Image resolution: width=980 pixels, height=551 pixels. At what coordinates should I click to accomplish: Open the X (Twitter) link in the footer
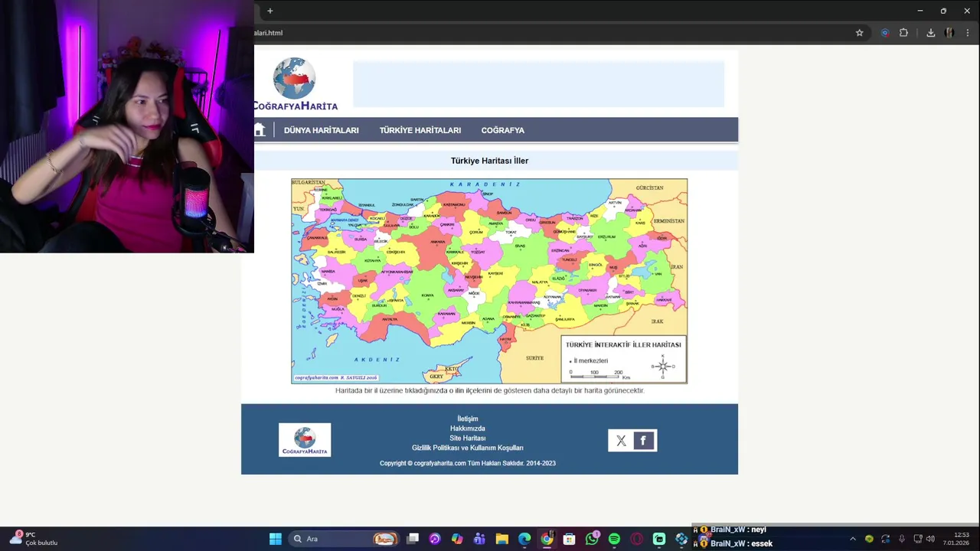click(621, 441)
